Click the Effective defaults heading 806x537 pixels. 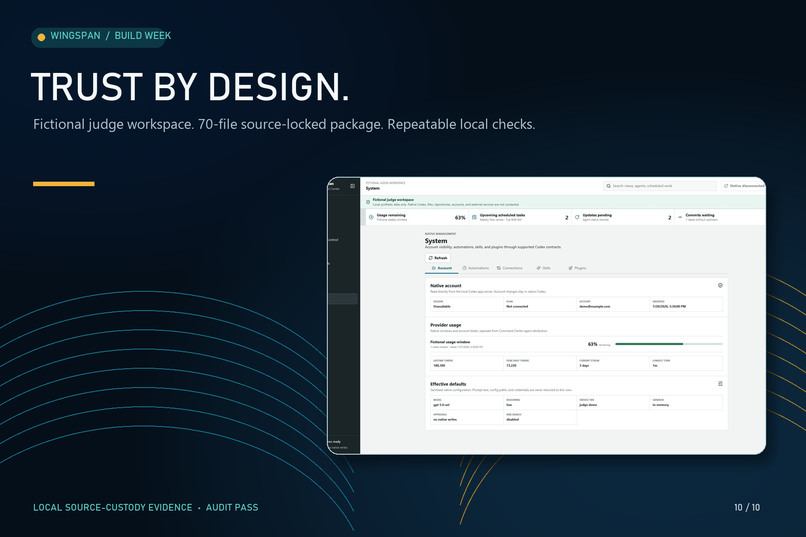448,384
